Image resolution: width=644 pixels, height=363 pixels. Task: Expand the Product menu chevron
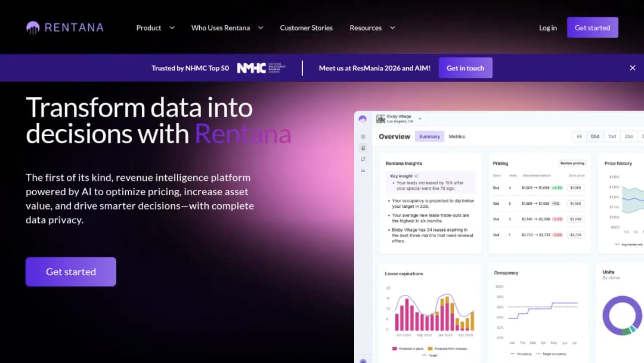pyautogui.click(x=172, y=28)
